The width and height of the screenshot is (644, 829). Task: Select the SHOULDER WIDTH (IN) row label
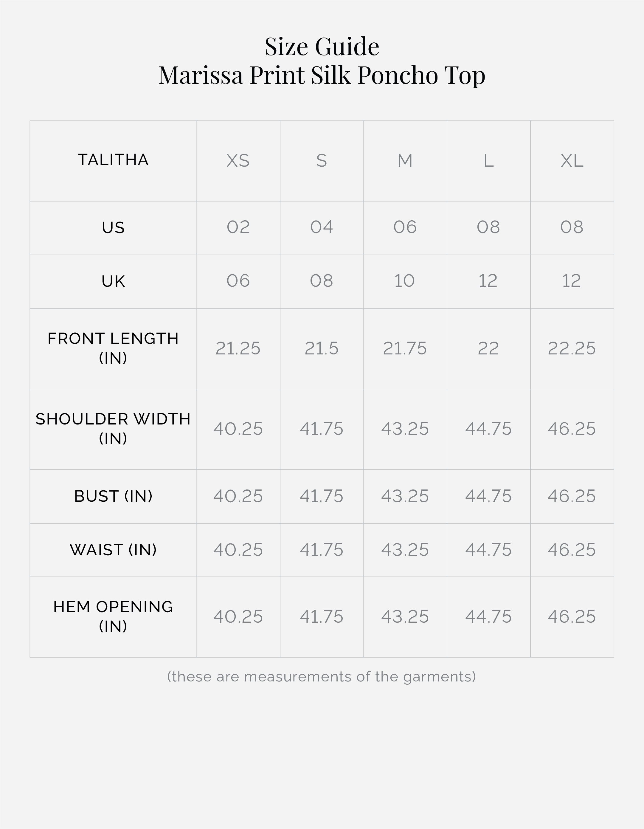pos(113,429)
